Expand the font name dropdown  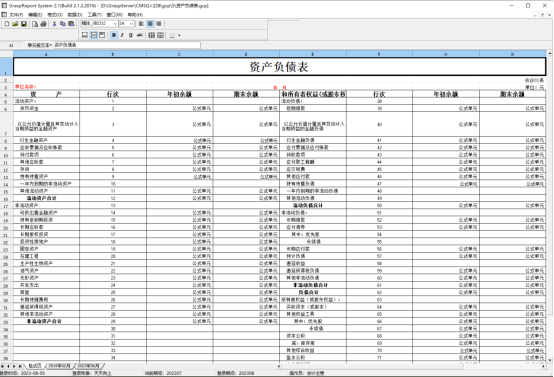coord(115,24)
